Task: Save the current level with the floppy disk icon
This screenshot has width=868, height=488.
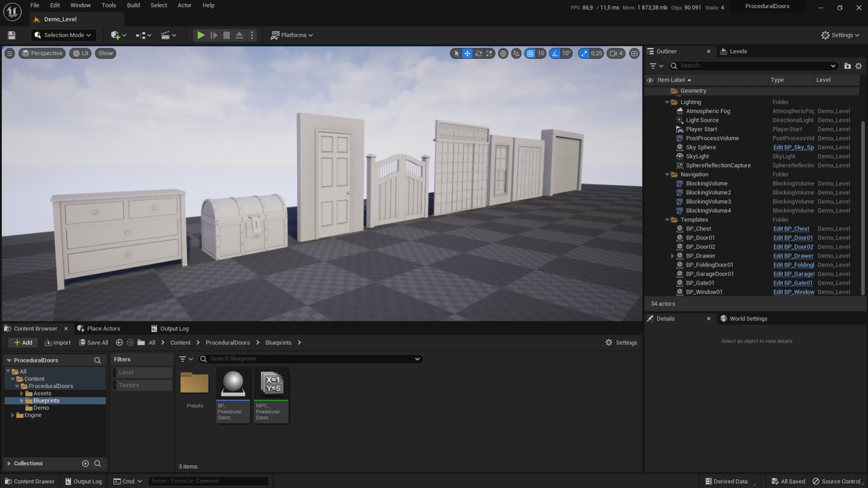Action: (x=12, y=35)
